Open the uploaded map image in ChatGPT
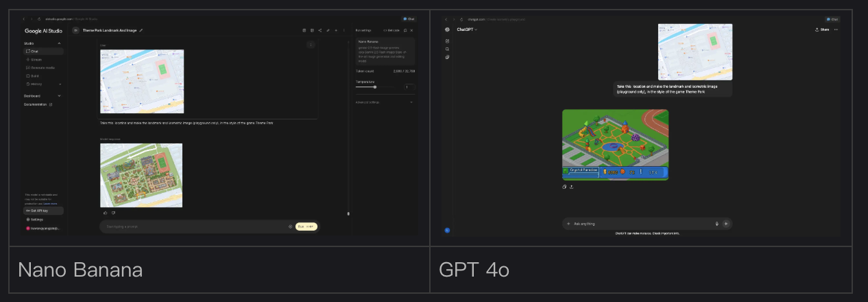The image size is (868, 302). click(x=695, y=52)
